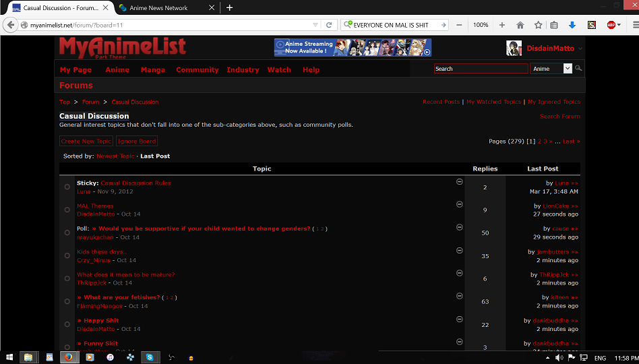Open the My Watched Topics link
The width and height of the screenshot is (639, 364).
coord(494,102)
